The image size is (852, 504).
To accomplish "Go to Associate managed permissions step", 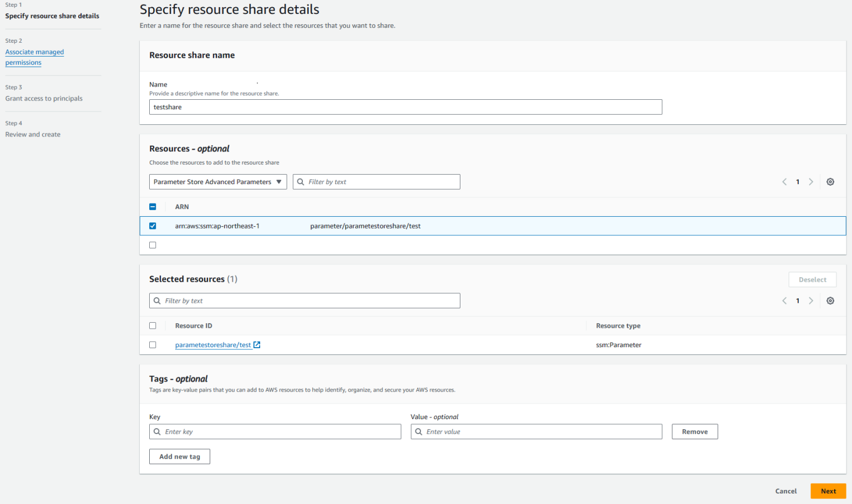I will point(34,57).
